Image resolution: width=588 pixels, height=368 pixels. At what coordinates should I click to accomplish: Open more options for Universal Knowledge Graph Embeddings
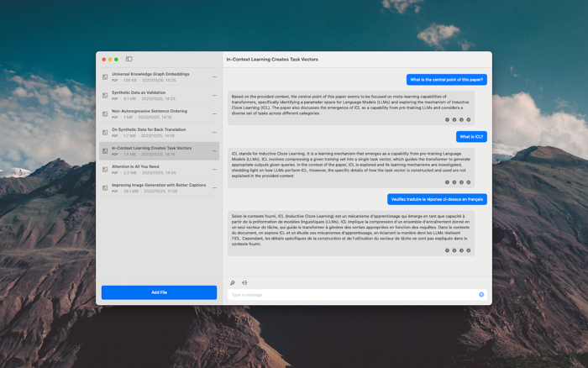214,77
